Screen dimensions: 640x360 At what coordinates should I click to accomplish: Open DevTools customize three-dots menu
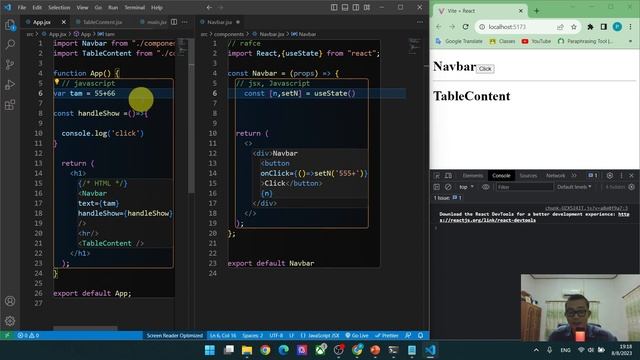click(x=621, y=176)
